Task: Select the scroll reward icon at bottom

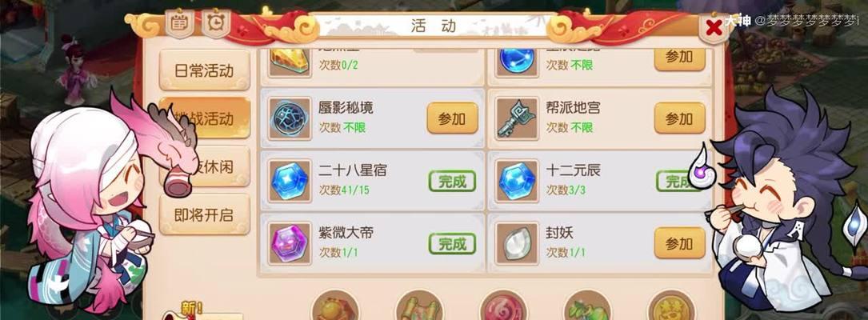Action: click(419, 306)
